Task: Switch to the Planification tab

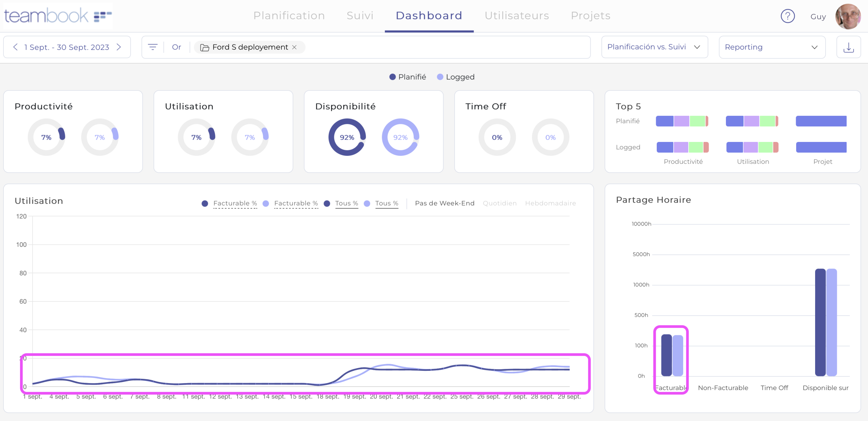Action: (289, 16)
